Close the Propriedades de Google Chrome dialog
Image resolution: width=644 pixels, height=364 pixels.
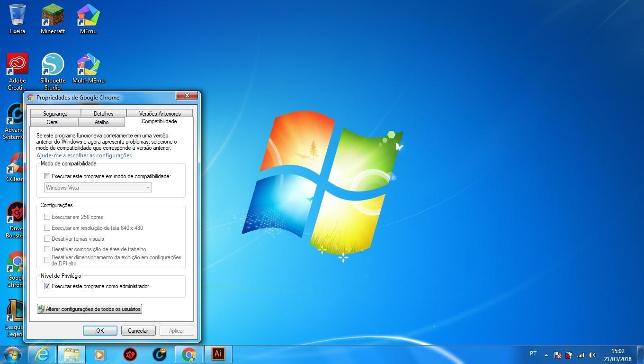pos(187,95)
